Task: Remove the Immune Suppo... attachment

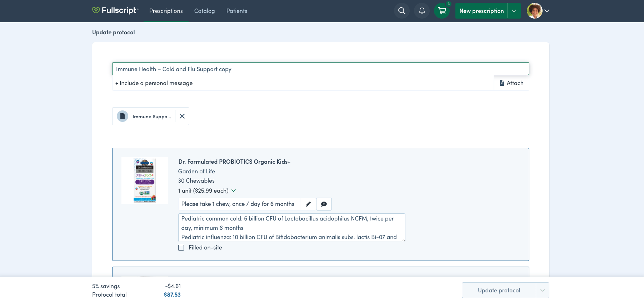Action: [182, 116]
